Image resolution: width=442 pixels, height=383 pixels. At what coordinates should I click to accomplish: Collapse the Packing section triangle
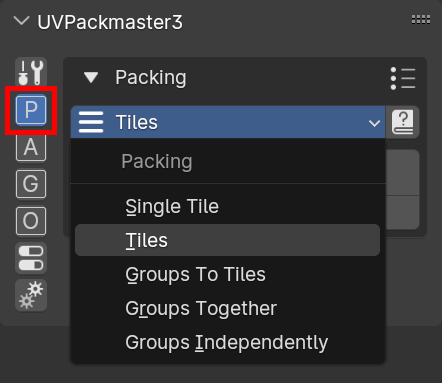(x=91, y=78)
